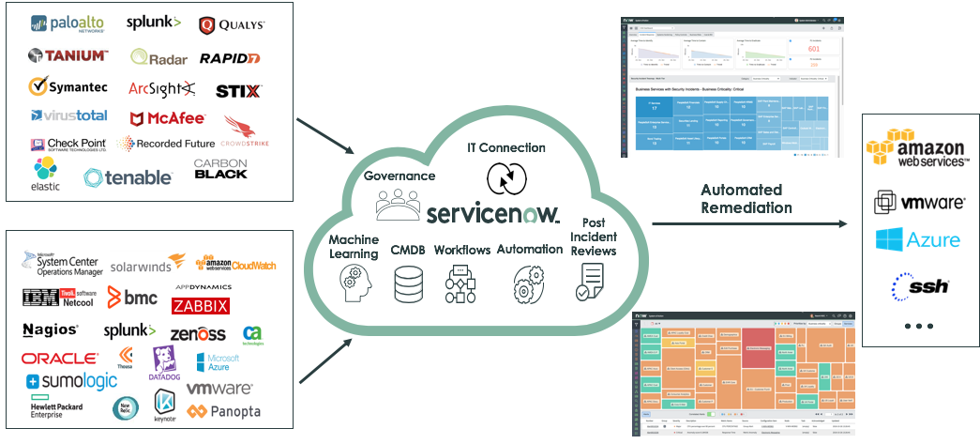Click the Microsoft Azure logo in monitoring sources
980x444 pixels.
218,362
